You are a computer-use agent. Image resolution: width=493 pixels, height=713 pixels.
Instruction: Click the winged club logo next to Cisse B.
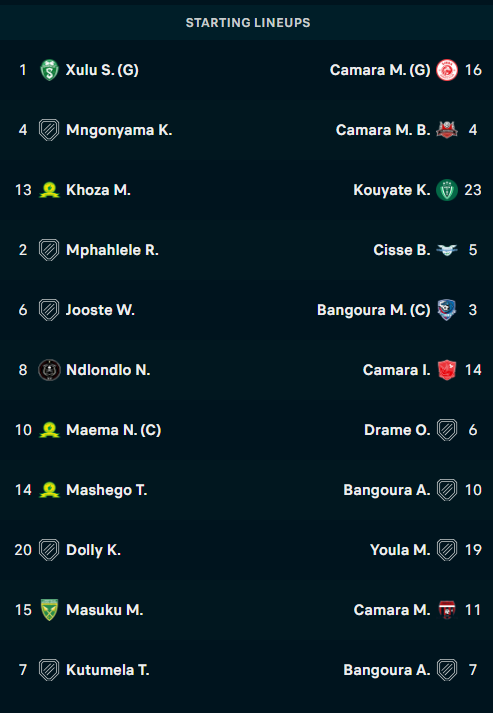pos(447,250)
